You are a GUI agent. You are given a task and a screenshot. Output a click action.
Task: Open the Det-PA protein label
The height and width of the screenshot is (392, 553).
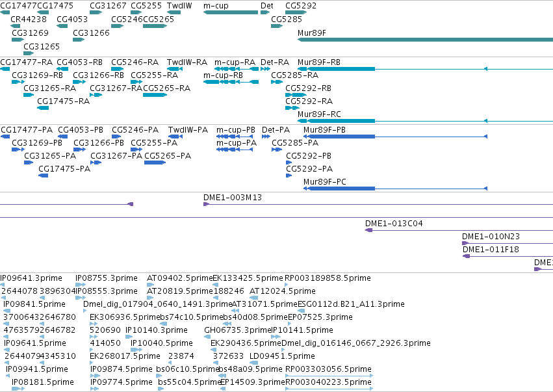click(276, 130)
